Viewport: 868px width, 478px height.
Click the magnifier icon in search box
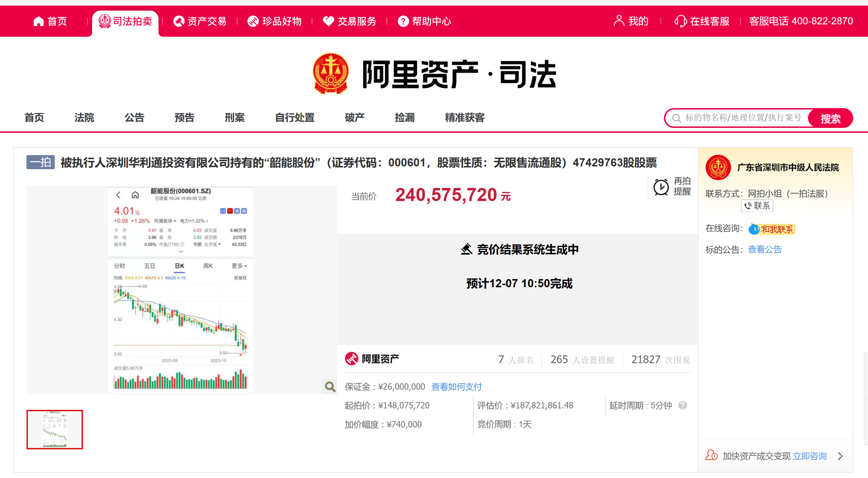(x=676, y=118)
